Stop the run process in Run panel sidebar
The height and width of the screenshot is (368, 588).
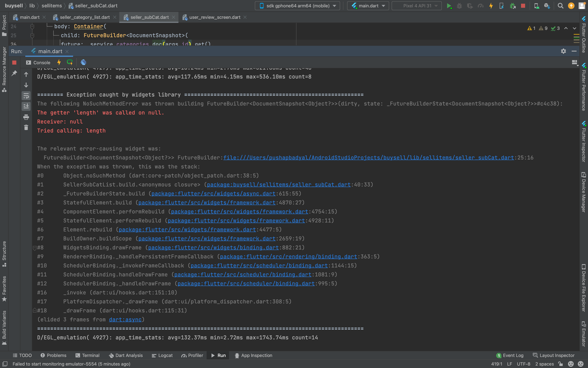tap(14, 63)
